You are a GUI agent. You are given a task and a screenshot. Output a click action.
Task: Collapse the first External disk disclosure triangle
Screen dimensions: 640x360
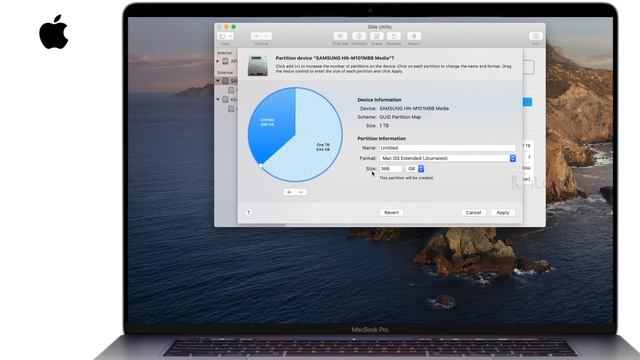click(218, 80)
